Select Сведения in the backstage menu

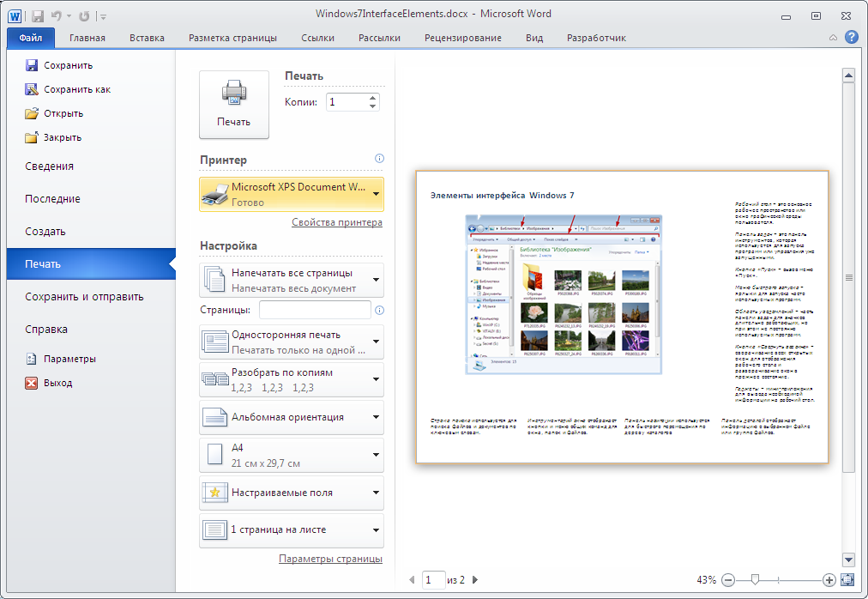pyautogui.click(x=91, y=166)
